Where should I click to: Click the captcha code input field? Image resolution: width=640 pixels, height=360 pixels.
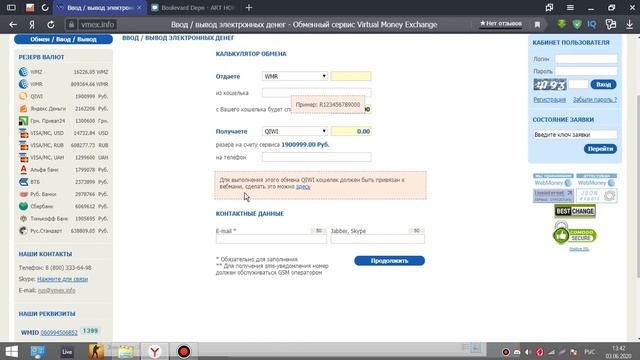coord(578,84)
